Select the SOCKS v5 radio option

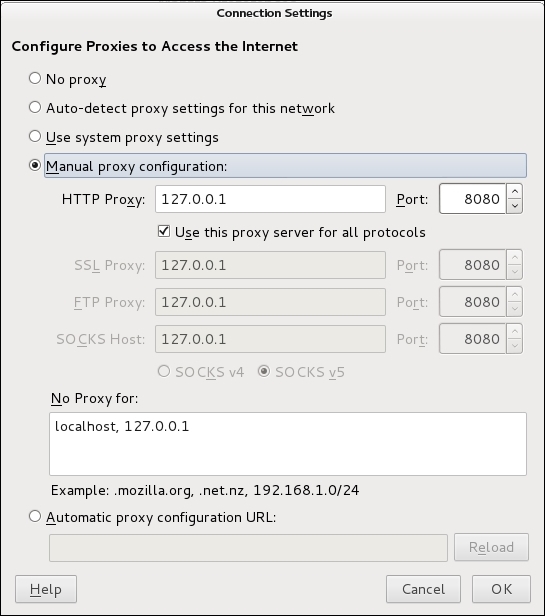[x=264, y=371]
